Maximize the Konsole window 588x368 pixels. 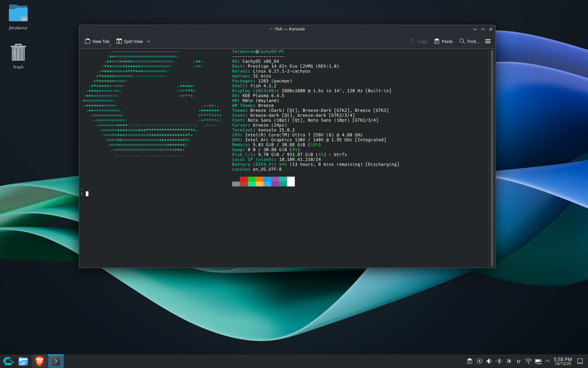(483, 29)
